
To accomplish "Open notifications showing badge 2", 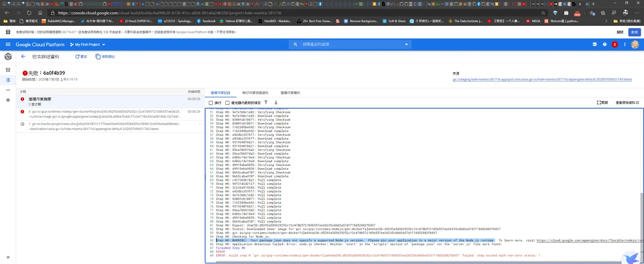I will (x=615, y=44).
